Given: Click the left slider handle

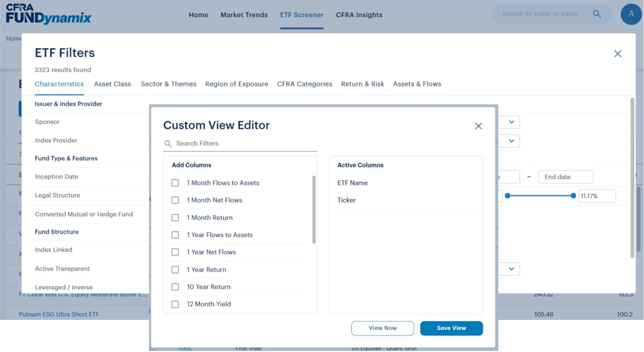Looking at the screenshot, I should click(508, 196).
